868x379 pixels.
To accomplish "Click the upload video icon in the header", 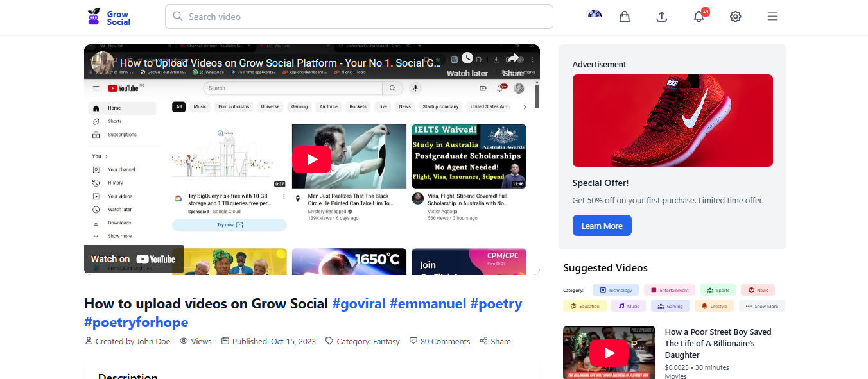I will (x=662, y=17).
